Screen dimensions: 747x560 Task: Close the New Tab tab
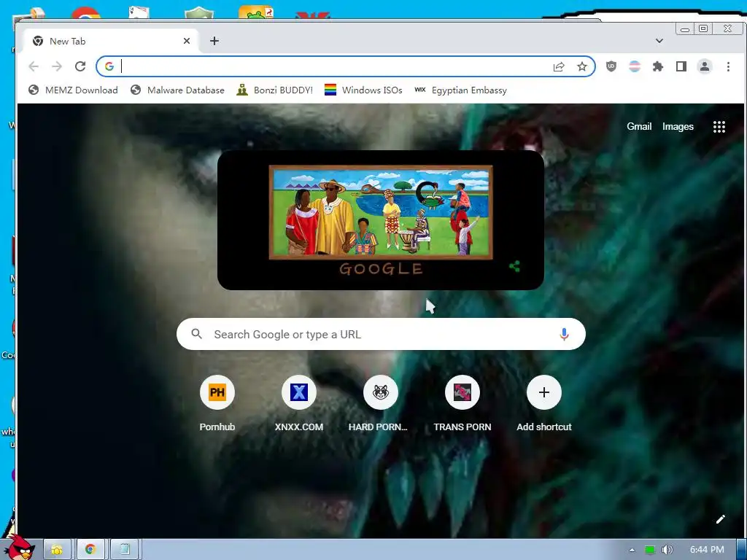(187, 41)
